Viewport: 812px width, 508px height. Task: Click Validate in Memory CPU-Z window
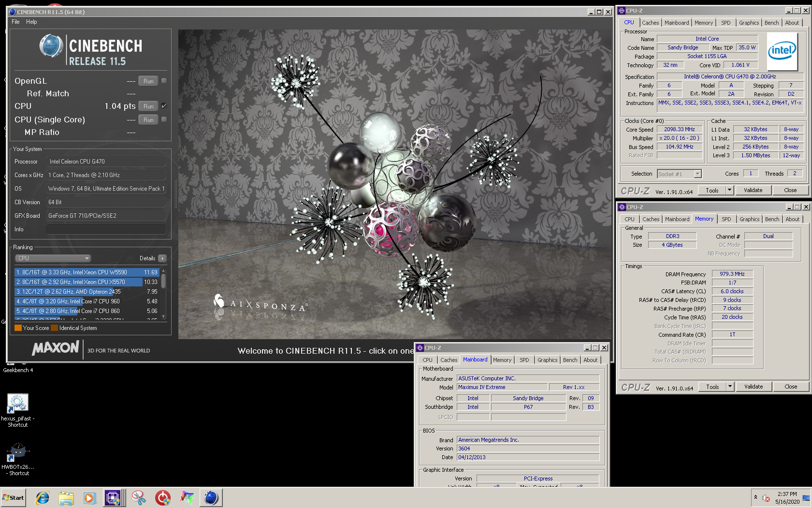[x=754, y=387]
